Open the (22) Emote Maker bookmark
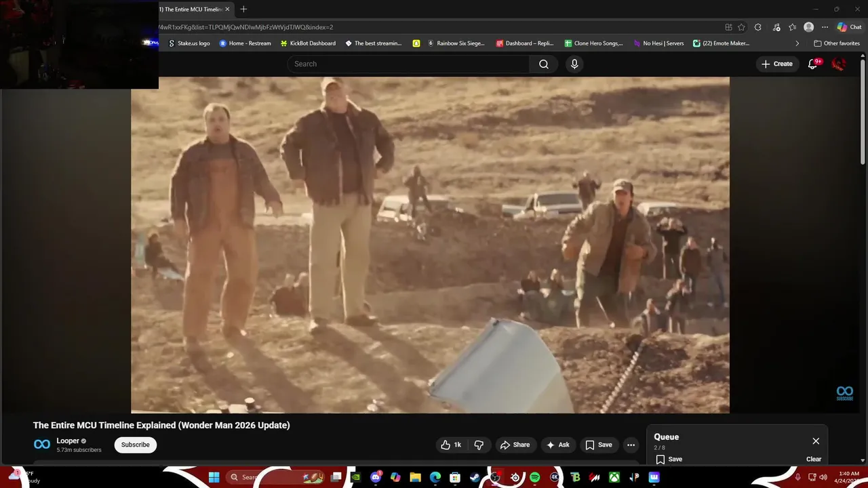 pos(721,43)
